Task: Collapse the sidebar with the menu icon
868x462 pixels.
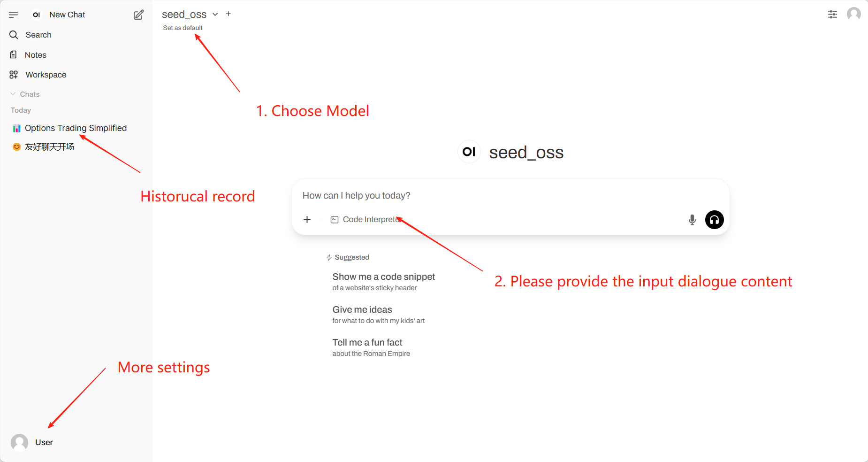Action: pyautogui.click(x=13, y=15)
